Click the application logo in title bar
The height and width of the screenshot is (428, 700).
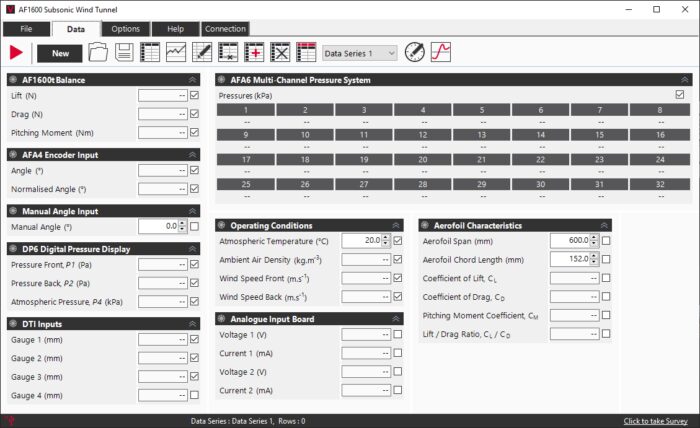(10, 9)
